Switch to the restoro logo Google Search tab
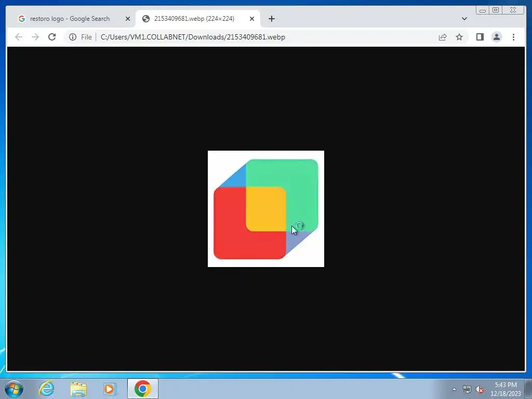 point(70,19)
